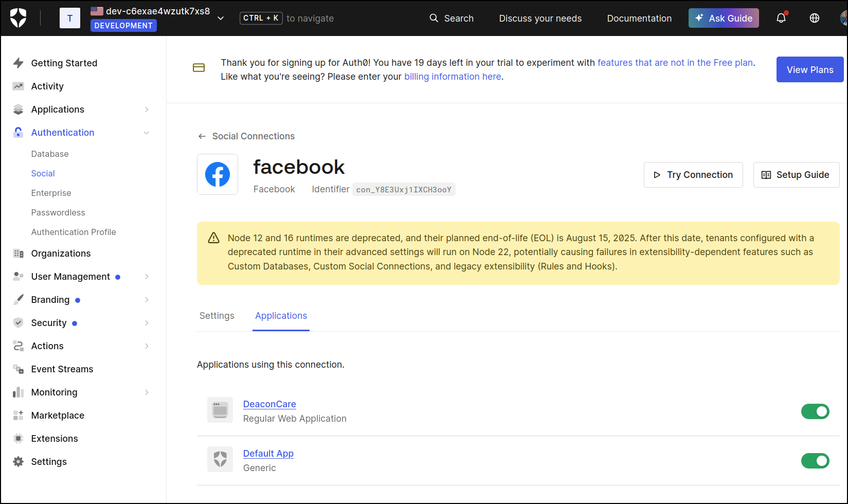Screen dimensions: 848x504
Task: Expand Actions chevron
Action: (147, 346)
